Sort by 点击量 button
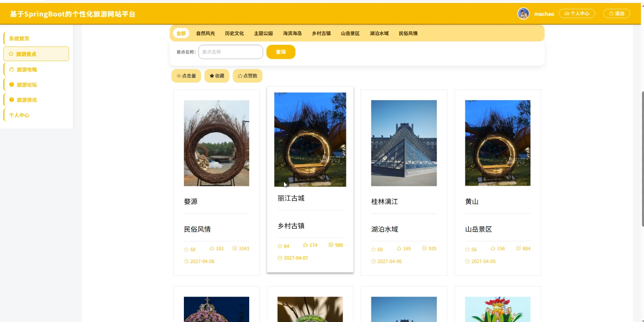 [186, 76]
